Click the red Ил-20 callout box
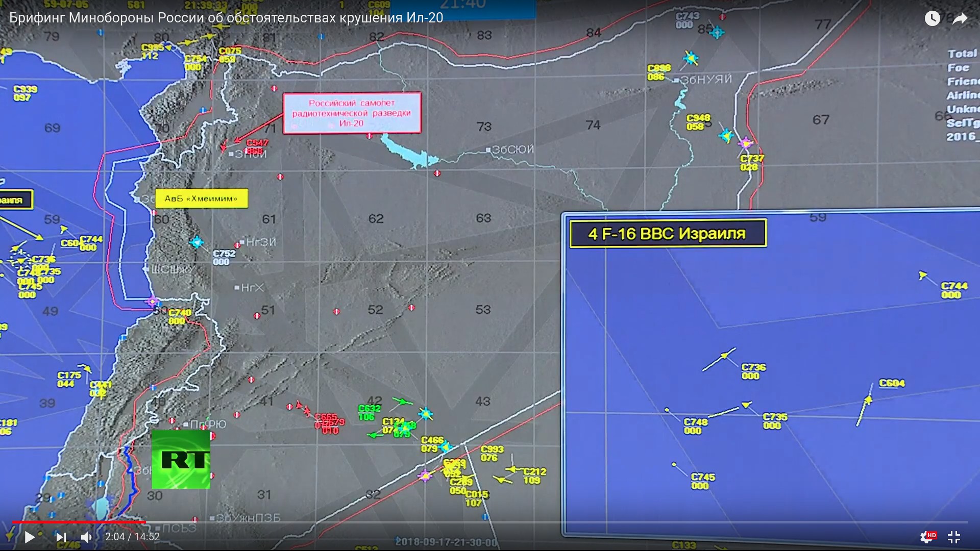Screen dimensions: 980x551 tap(352, 113)
